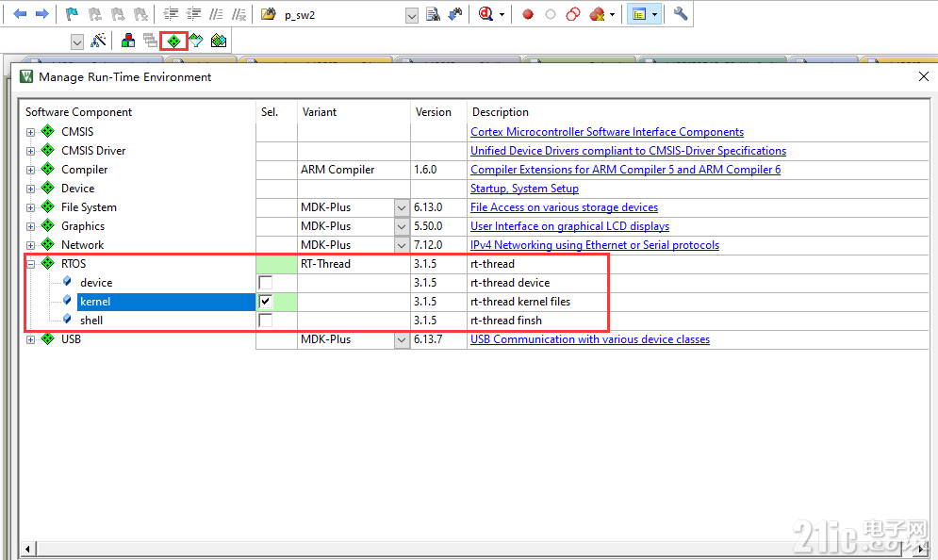Start incremental find with down-arrow binoculars
Viewport: 938px width, 560px height.
[455, 14]
